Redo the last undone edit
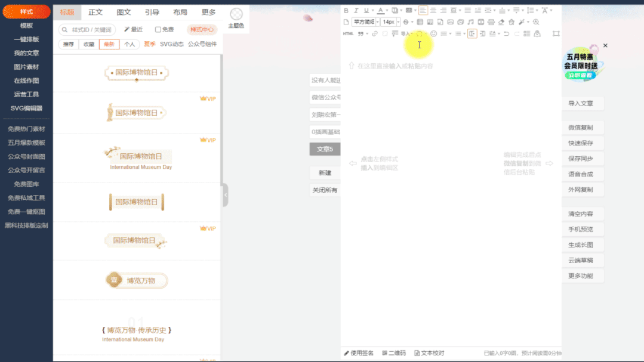The width and height of the screenshot is (644, 362). click(x=517, y=33)
